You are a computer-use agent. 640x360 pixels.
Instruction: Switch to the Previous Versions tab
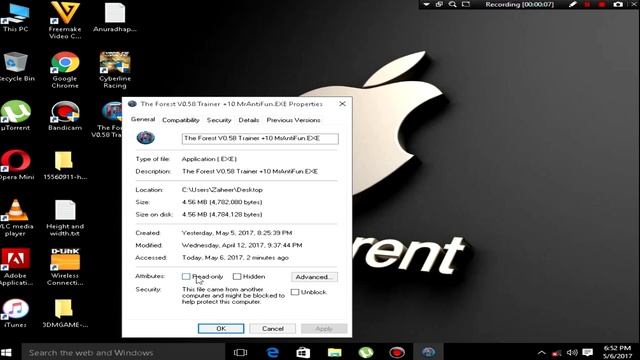pyautogui.click(x=293, y=120)
